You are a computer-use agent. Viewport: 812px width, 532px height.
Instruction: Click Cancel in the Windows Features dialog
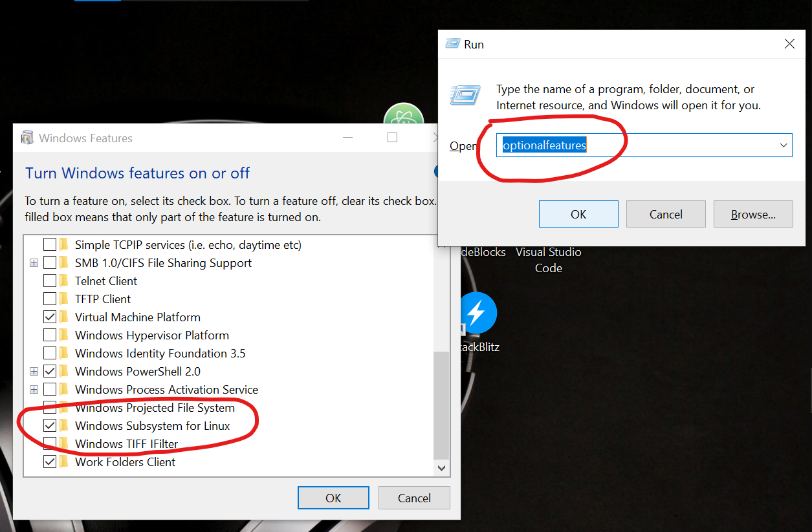click(x=414, y=498)
